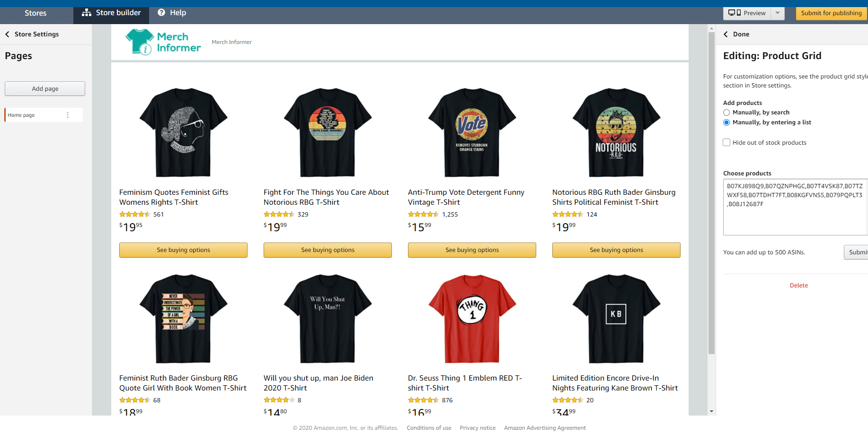
Task: Select Manually, by search radio option
Action: click(726, 113)
